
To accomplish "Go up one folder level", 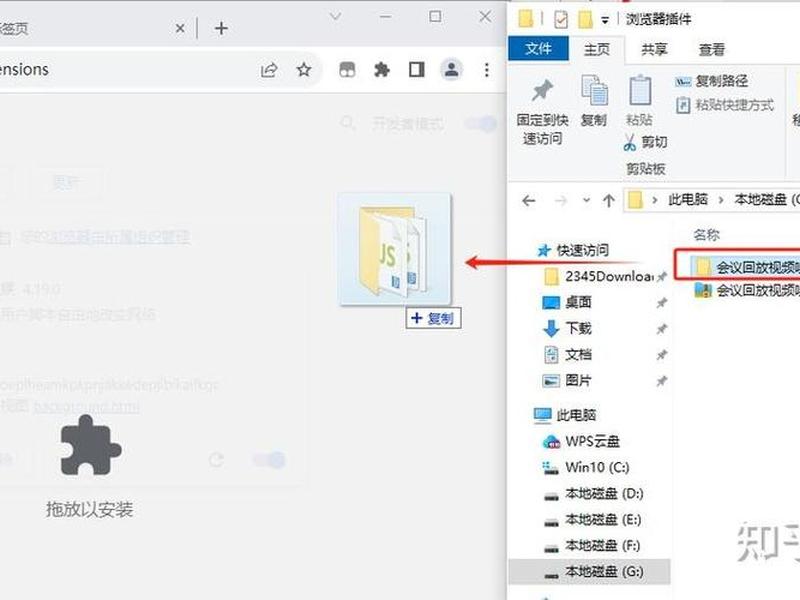I will (608, 201).
